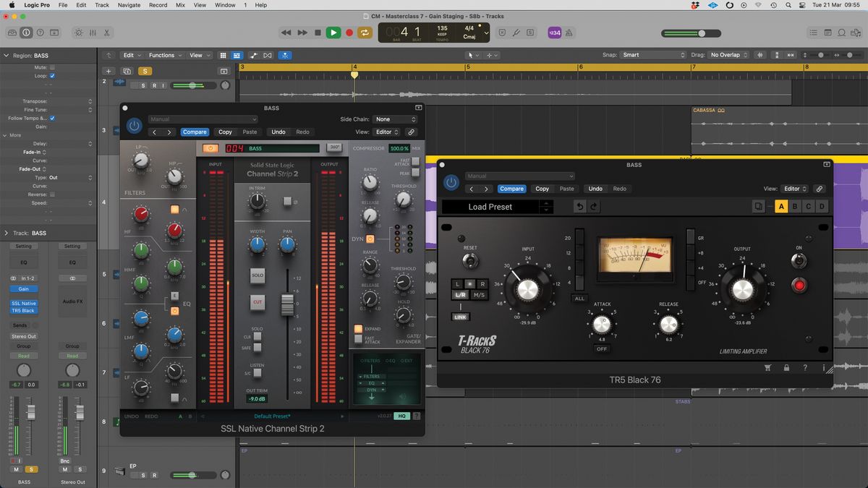868x488 pixels.
Task: Open the Drag No Overlap dropdown
Action: coord(726,54)
